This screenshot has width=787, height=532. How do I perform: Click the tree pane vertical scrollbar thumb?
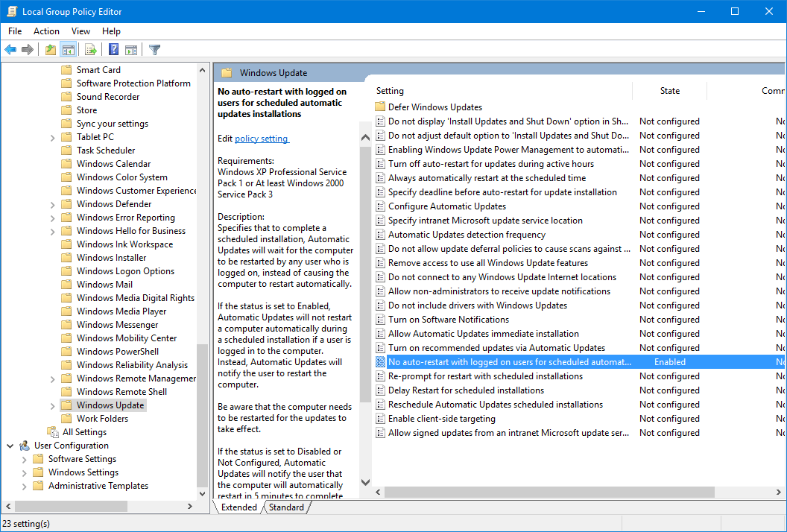coord(202,416)
